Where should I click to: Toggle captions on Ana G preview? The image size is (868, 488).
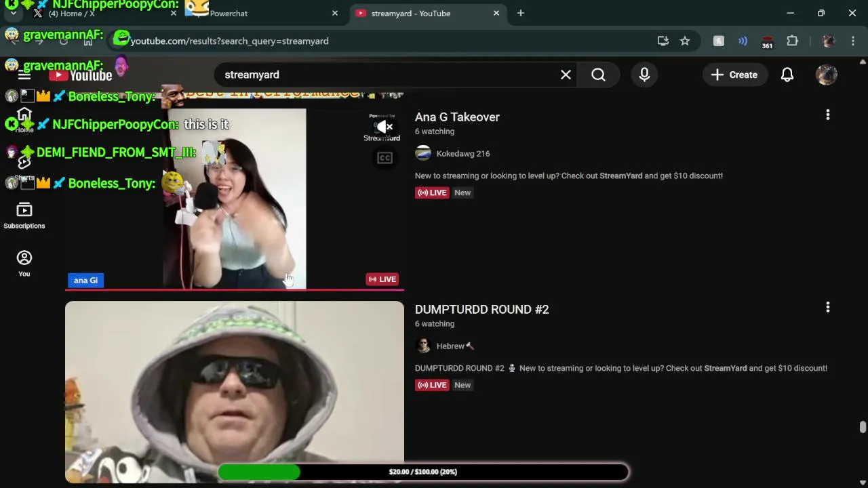384,158
